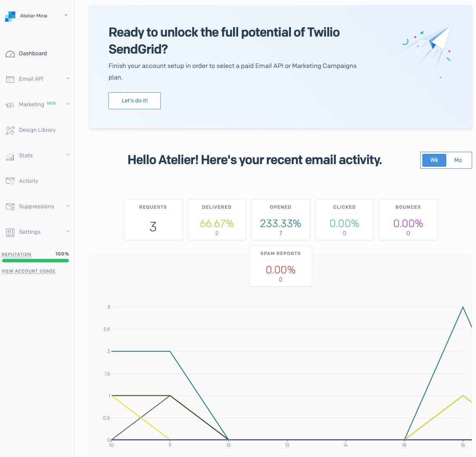This screenshot has width=476, height=457.
Task: Expand the Settings submenu chevron
Action: [68, 231]
